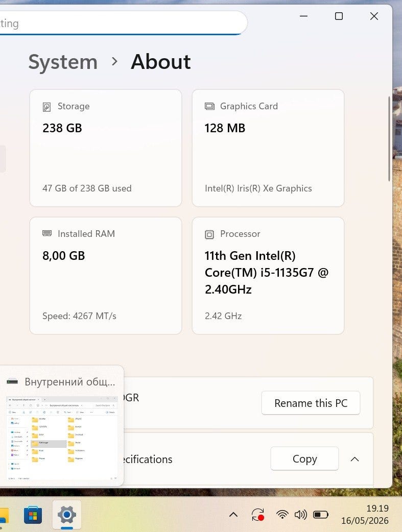Screen dimensions: 402x532
Task: Click the Rename this PC button
Action: click(x=311, y=403)
